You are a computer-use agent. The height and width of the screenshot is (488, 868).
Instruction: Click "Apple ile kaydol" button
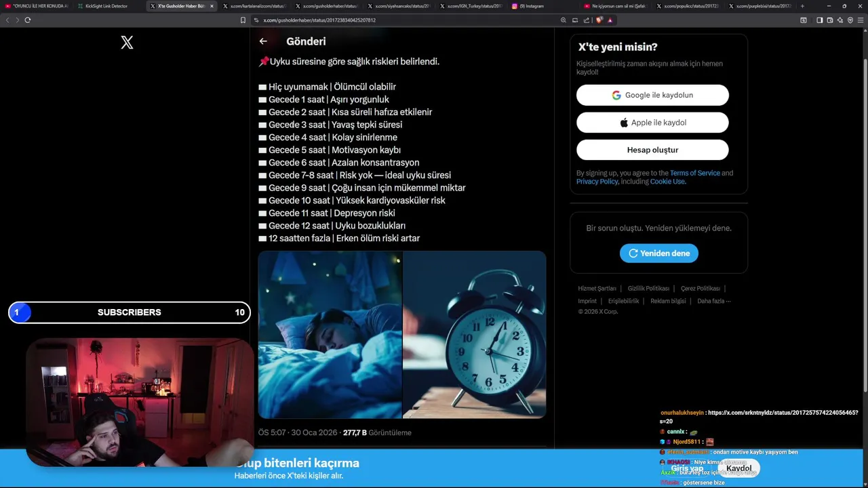(652, 123)
